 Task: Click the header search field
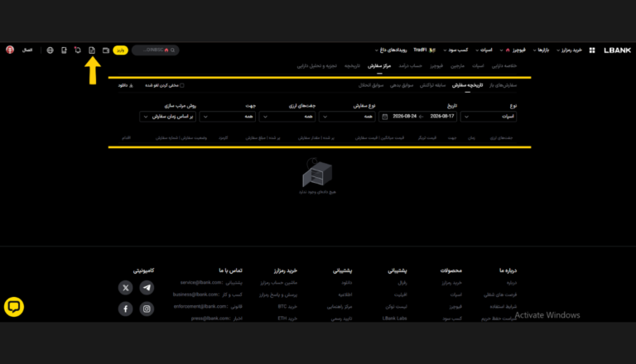(x=156, y=50)
